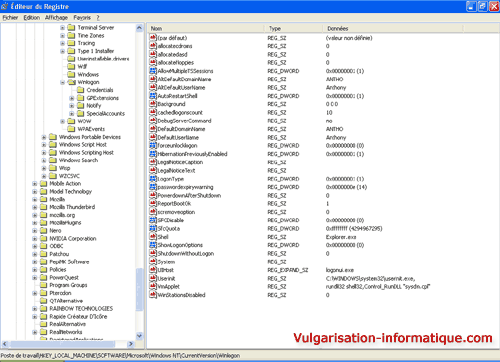Screen dimensions: 500x362
Task: Expand the Terminal Server key
Action: (x=62, y=28)
